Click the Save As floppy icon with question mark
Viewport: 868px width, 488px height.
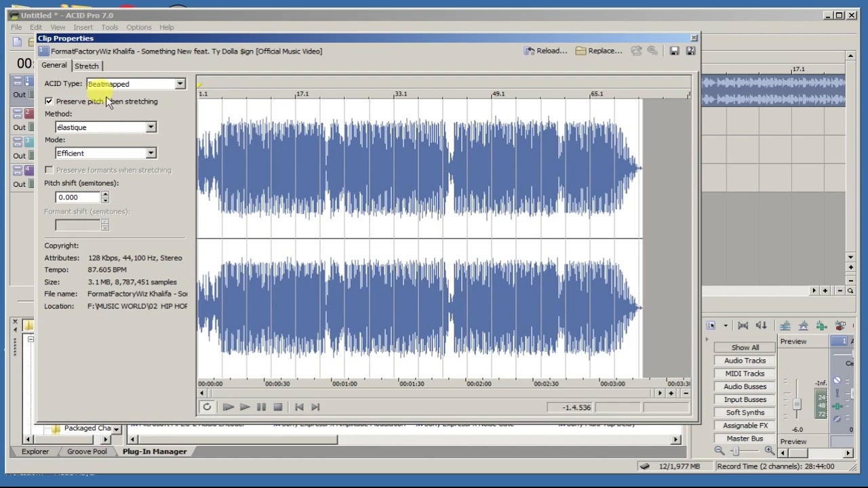[690, 51]
